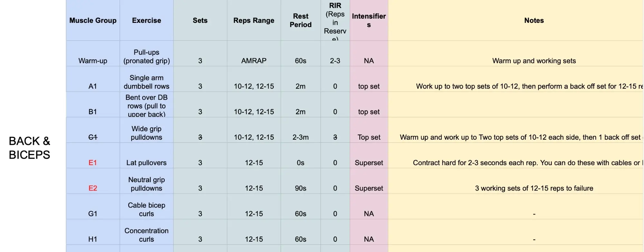Click the Concentration curls cell
The height and width of the screenshot is (252, 644).
(x=147, y=235)
